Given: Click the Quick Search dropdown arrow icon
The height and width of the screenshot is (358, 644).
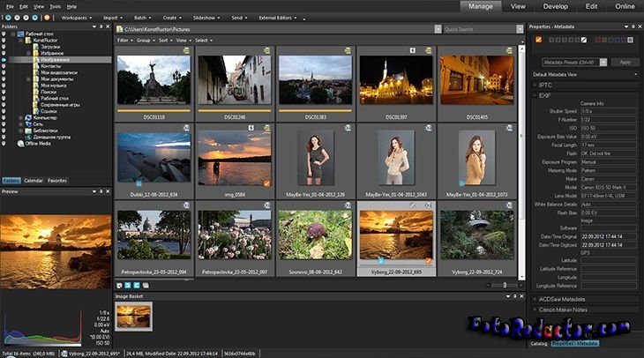Looking at the screenshot, I should tap(519, 29).
